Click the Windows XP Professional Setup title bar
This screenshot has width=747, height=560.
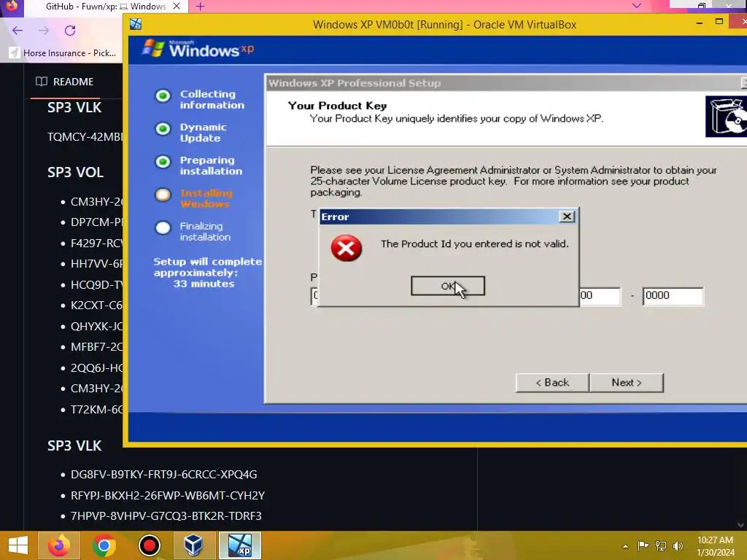(506, 83)
